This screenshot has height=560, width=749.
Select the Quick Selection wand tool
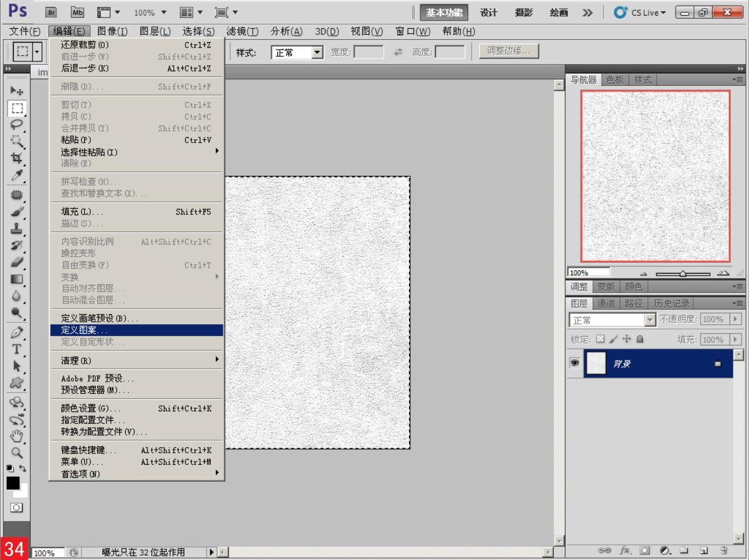(17, 141)
